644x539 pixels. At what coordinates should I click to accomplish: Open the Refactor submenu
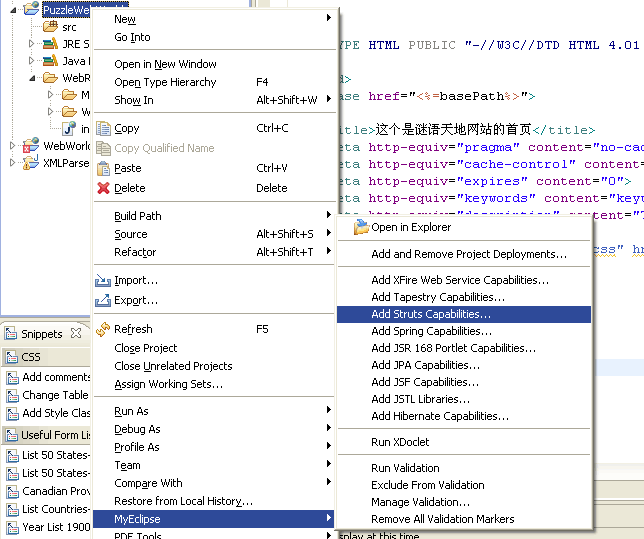point(214,252)
